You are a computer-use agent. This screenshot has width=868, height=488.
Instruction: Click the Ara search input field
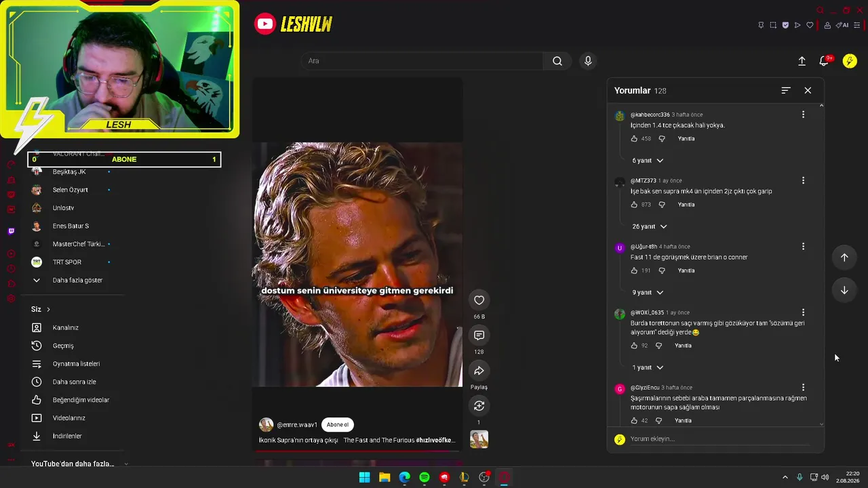tap(422, 61)
